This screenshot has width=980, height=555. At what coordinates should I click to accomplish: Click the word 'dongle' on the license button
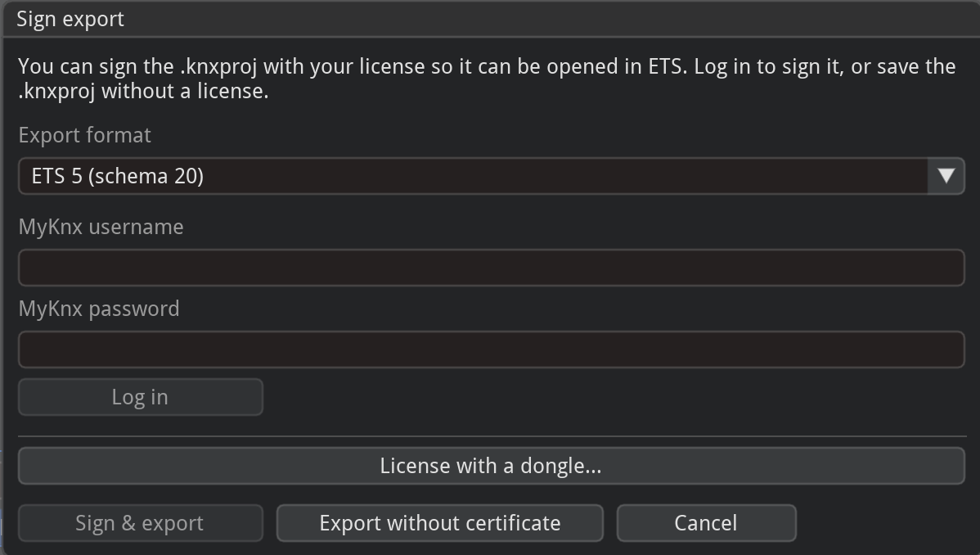pos(560,466)
